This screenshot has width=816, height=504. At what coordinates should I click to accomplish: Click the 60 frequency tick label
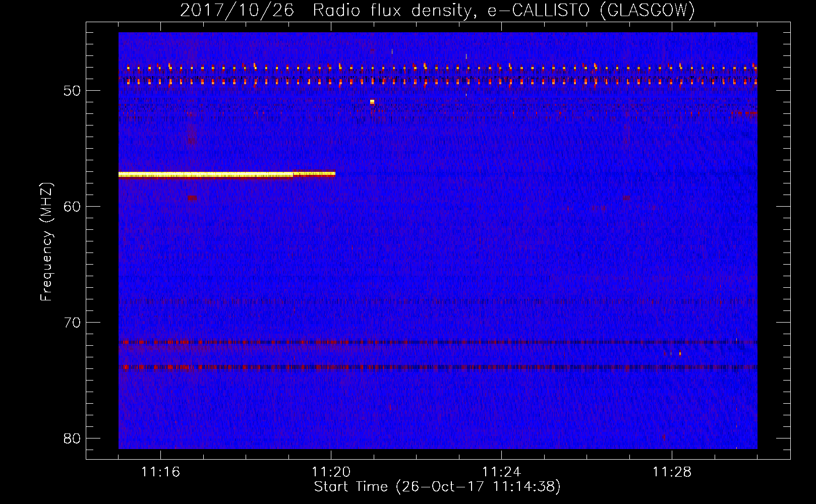click(x=72, y=206)
